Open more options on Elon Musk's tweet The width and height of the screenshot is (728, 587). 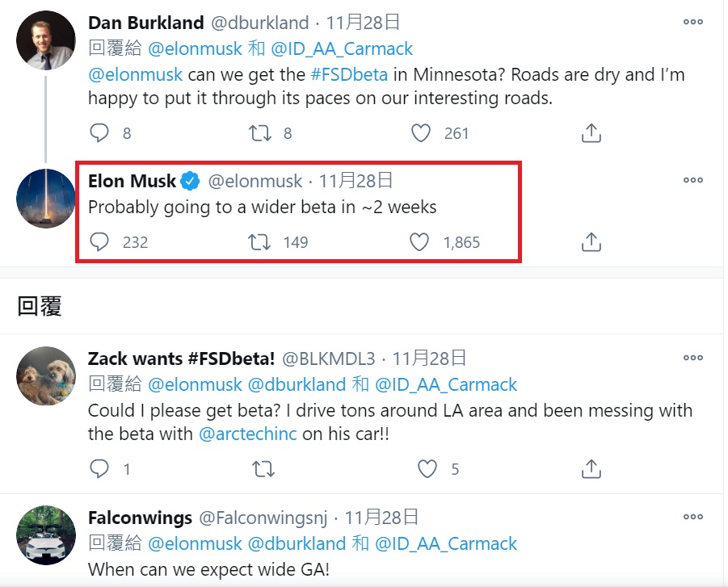pyautogui.click(x=692, y=180)
